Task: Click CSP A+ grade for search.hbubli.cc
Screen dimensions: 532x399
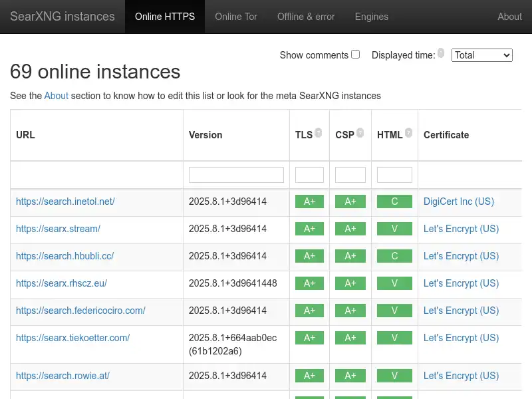Action: pos(350,256)
